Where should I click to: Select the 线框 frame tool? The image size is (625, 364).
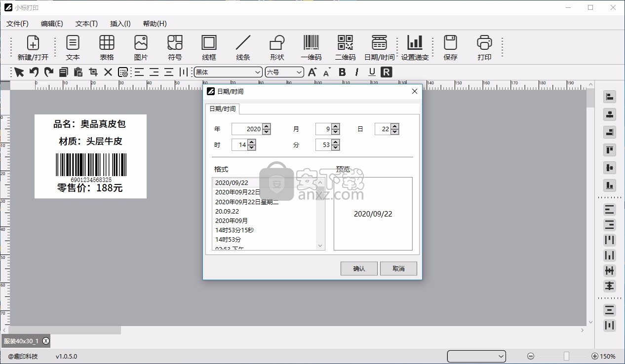(x=209, y=47)
